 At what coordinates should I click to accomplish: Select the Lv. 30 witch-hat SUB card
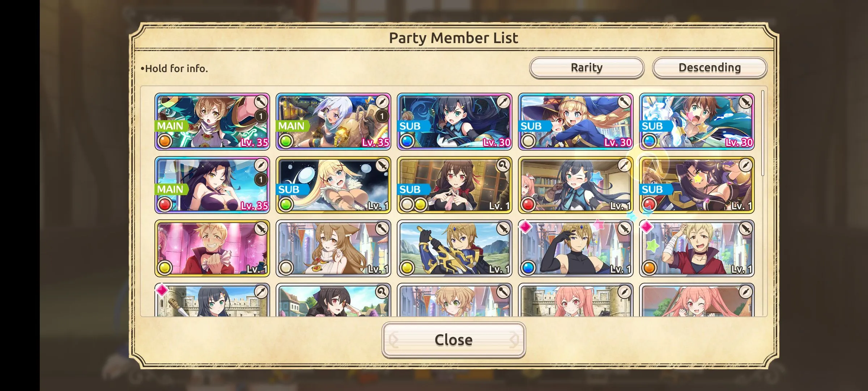tap(576, 122)
